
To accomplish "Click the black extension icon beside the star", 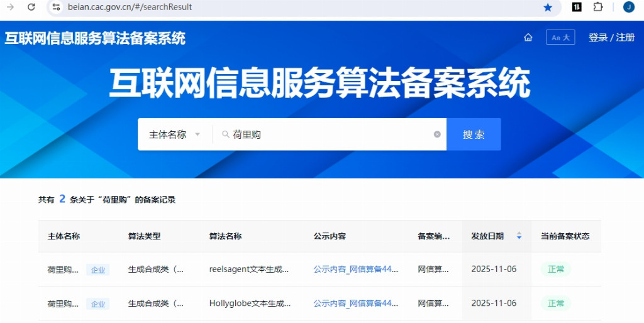I will coord(576,7).
